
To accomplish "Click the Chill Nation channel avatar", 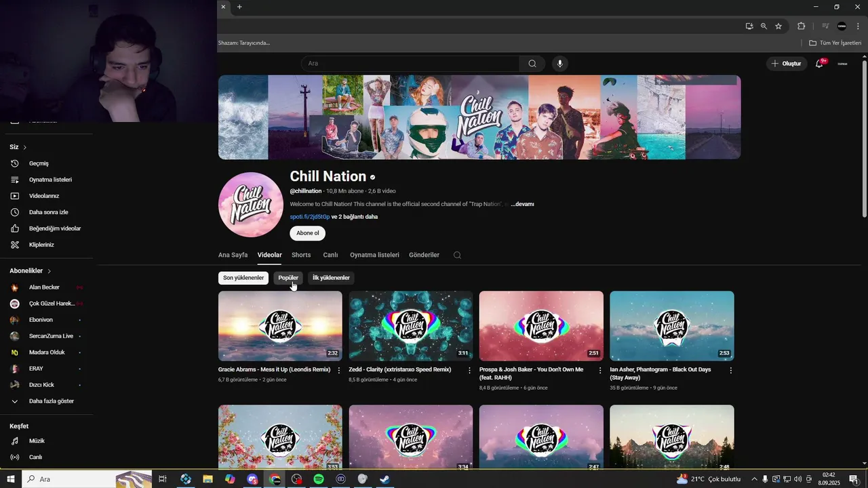I will (x=251, y=205).
